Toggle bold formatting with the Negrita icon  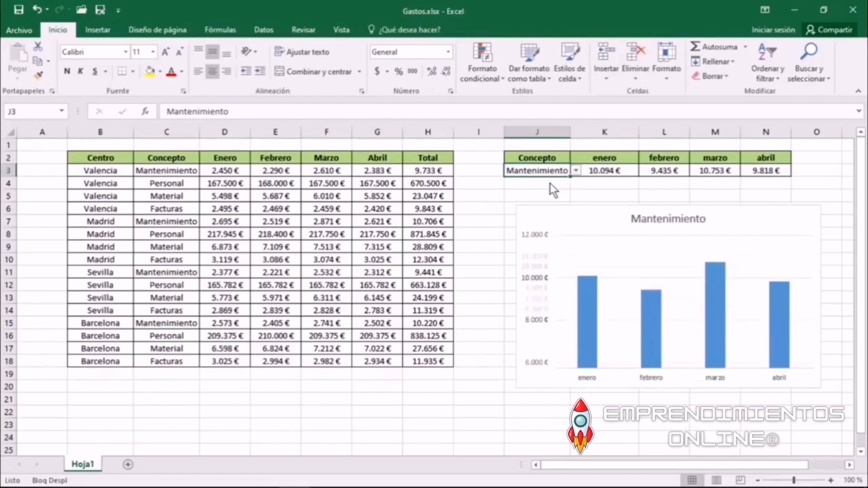click(x=66, y=71)
